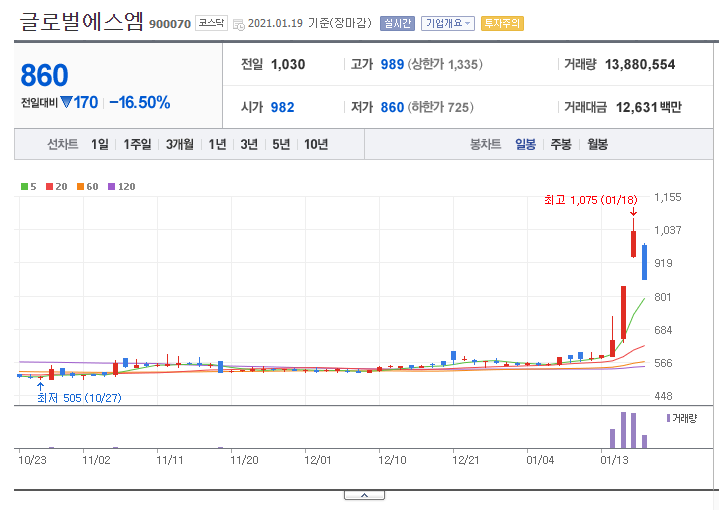Click the 글로벌에스엠 stock name heading
Screen dimensions: 719x510
point(82,22)
